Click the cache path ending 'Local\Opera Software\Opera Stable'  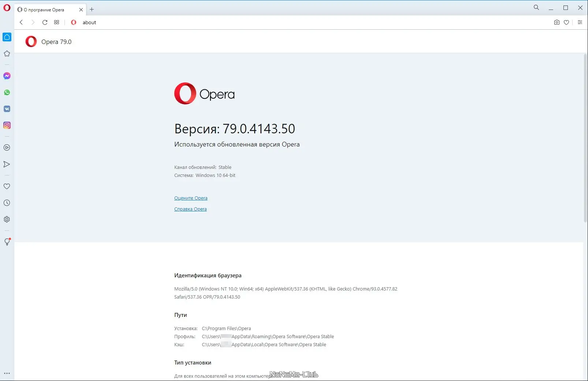264,345
